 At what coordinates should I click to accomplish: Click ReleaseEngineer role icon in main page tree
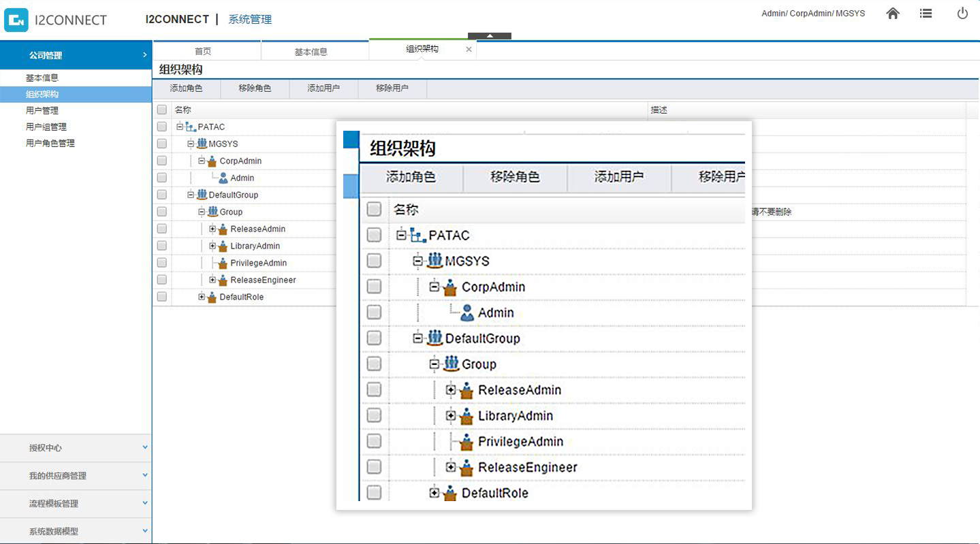(223, 280)
